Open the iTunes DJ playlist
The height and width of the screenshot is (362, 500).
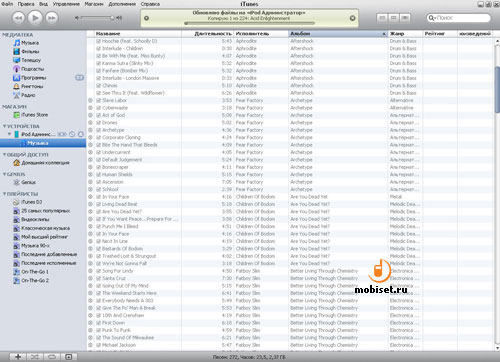28,202
